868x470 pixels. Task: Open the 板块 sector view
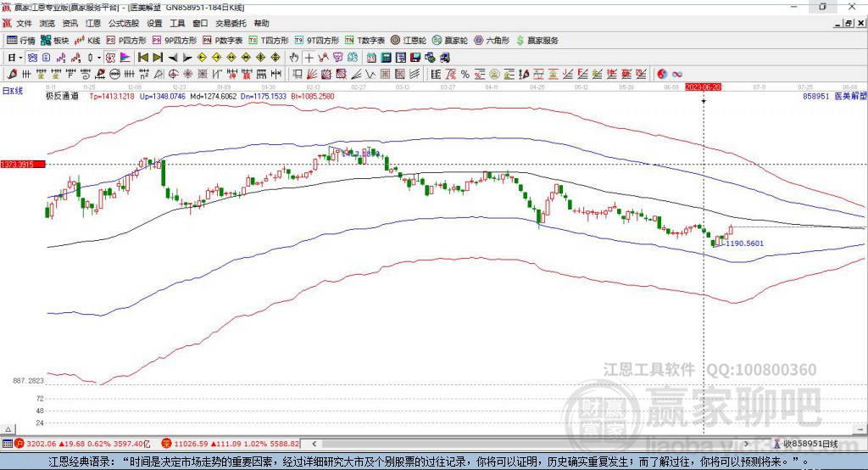pyautogui.click(x=55, y=41)
